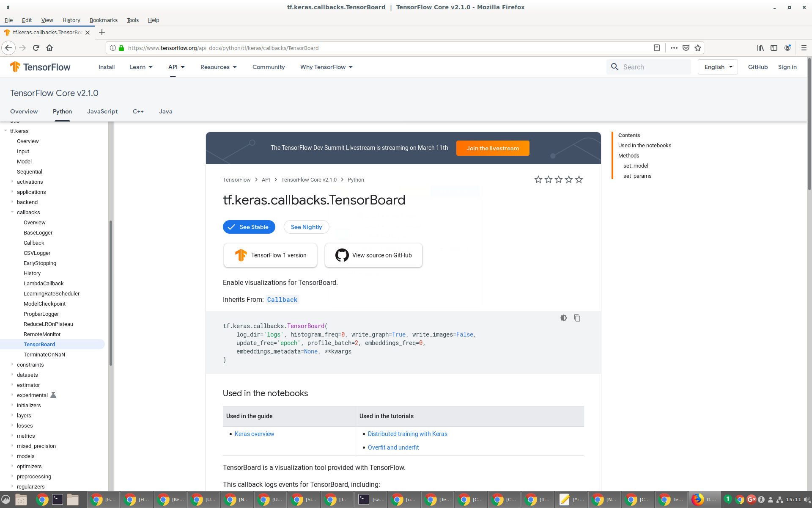Select the See Stable option

tap(249, 227)
